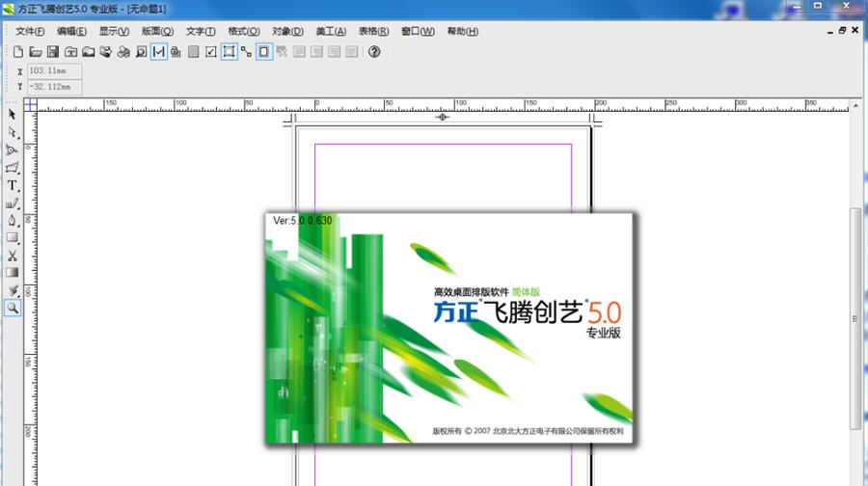Open the 文件(F) menu
The height and width of the screenshot is (486, 868).
click(30, 32)
